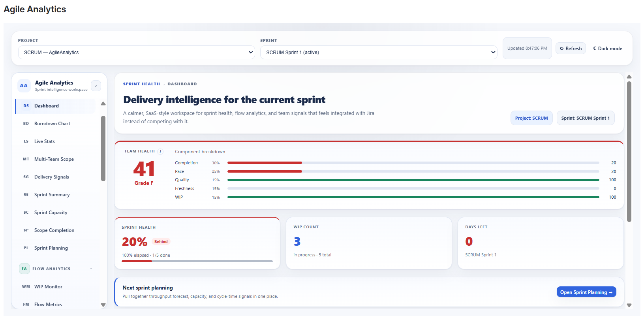
Task: Click the SC icon beside Sprint Capacity
Action: pyautogui.click(x=26, y=213)
